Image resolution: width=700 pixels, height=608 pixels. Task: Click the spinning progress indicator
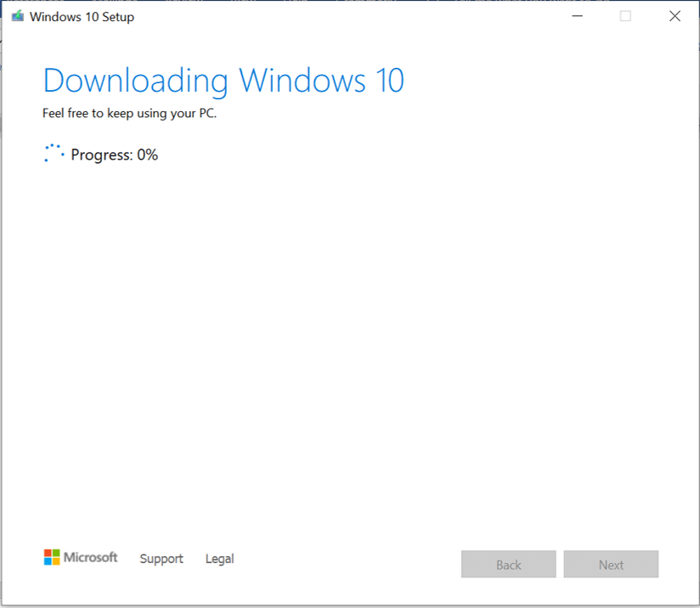point(54,153)
